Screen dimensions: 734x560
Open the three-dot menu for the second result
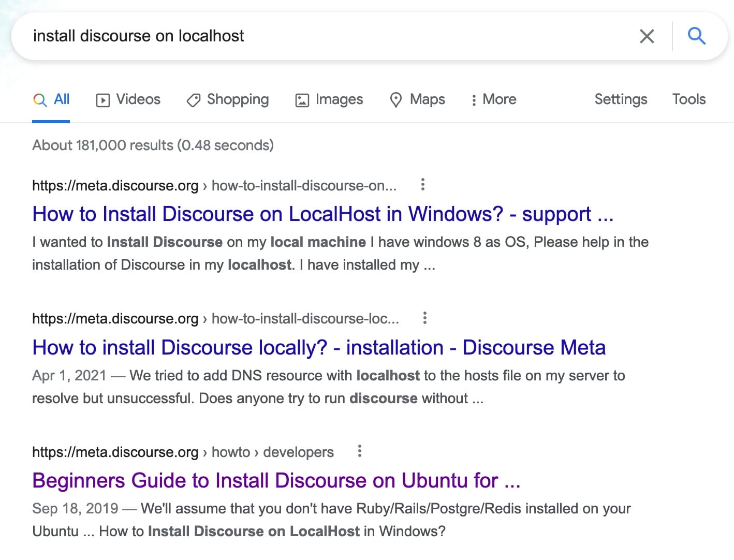pyautogui.click(x=425, y=318)
